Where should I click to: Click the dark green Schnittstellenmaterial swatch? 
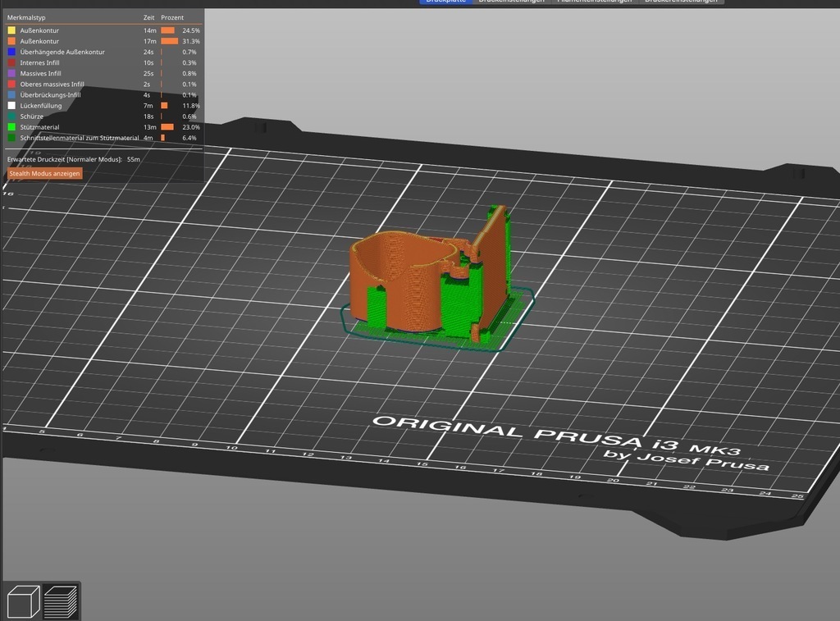pyautogui.click(x=11, y=138)
